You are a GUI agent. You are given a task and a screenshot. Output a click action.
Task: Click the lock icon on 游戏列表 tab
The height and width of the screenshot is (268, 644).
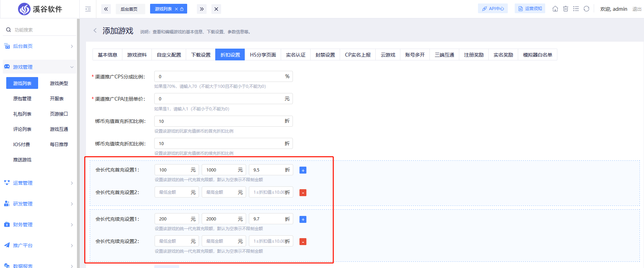182,9
